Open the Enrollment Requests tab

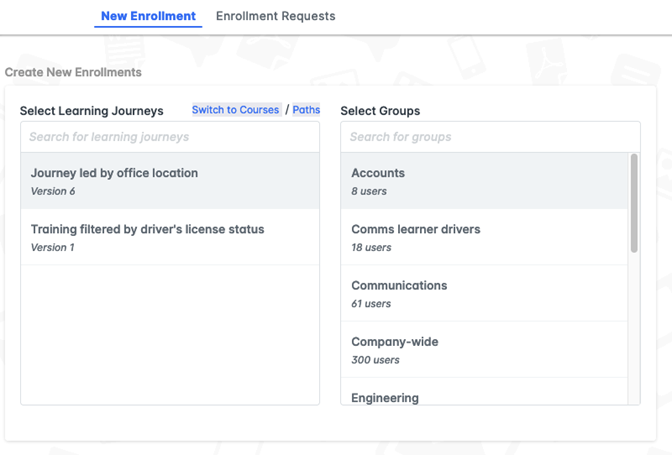[x=275, y=16]
